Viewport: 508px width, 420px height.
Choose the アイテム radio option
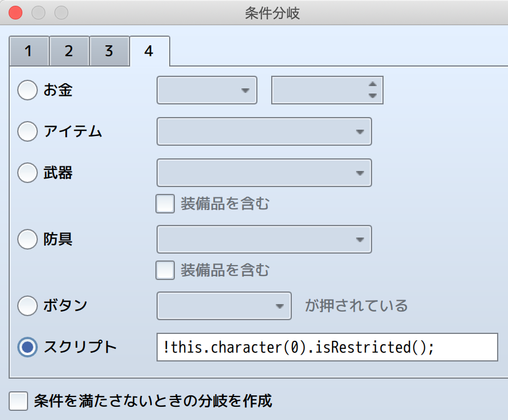click(28, 131)
